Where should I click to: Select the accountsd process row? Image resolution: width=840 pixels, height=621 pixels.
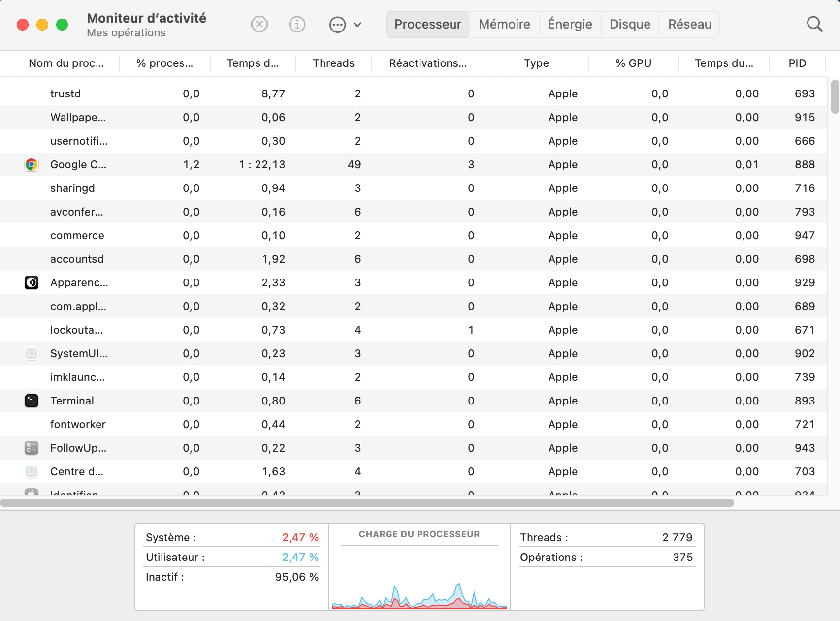point(413,259)
